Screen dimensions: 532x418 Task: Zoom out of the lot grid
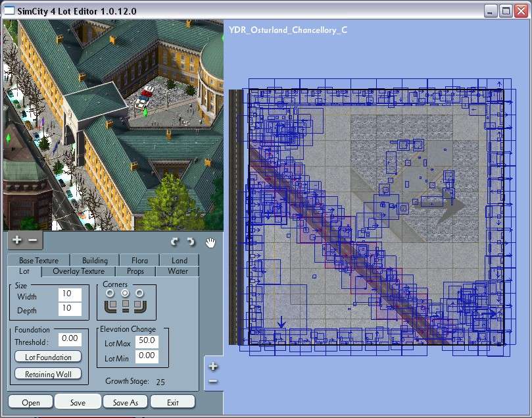pos(212,382)
